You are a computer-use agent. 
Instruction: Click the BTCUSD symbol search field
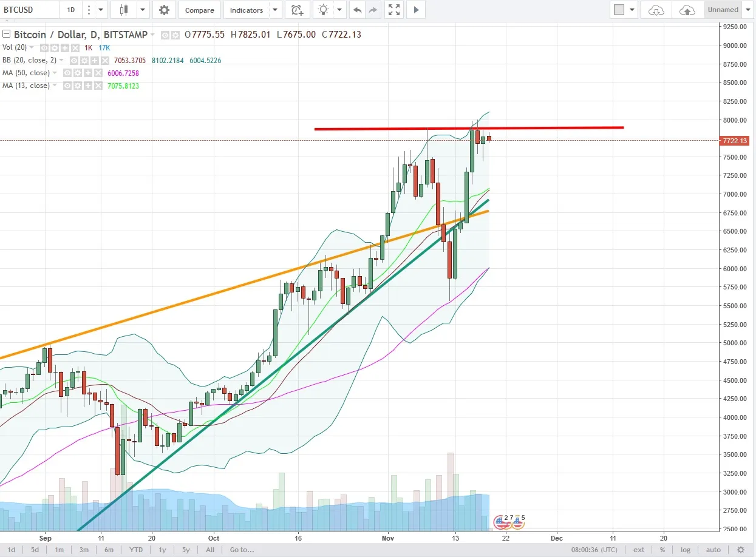(x=29, y=10)
